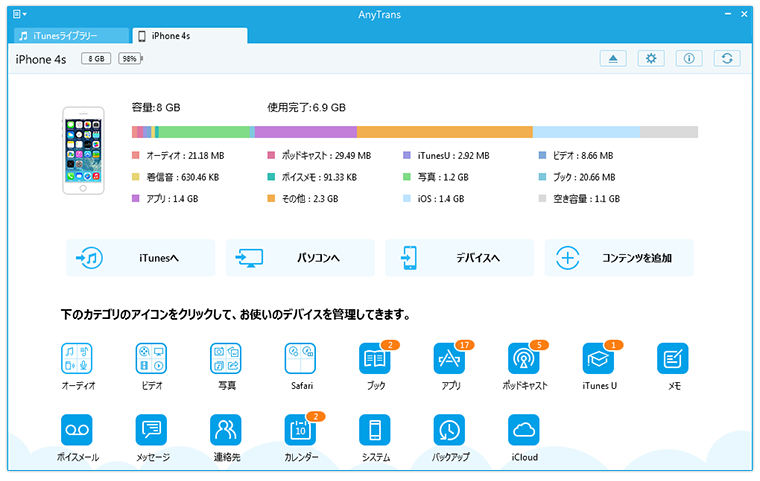Click the 98% battery indicator
Screen dimensions: 760x481
130,59
